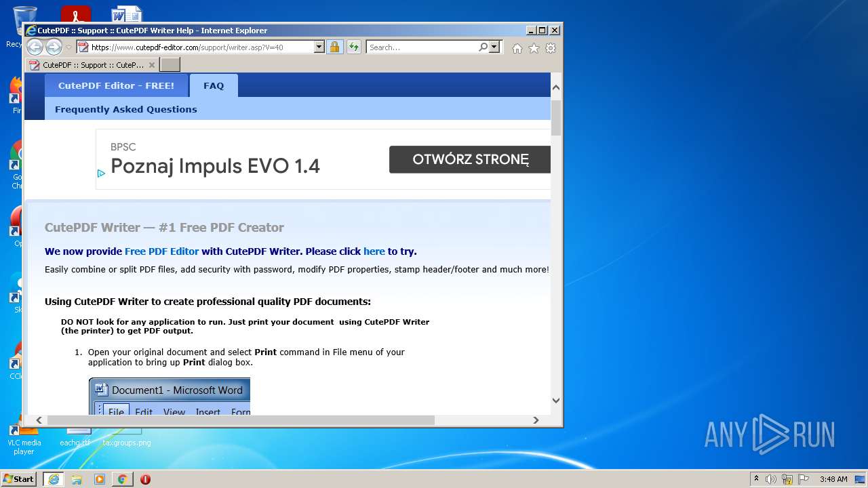This screenshot has width=868, height=488.
Task: Click the Action Center flag icon
Action: 803,479
